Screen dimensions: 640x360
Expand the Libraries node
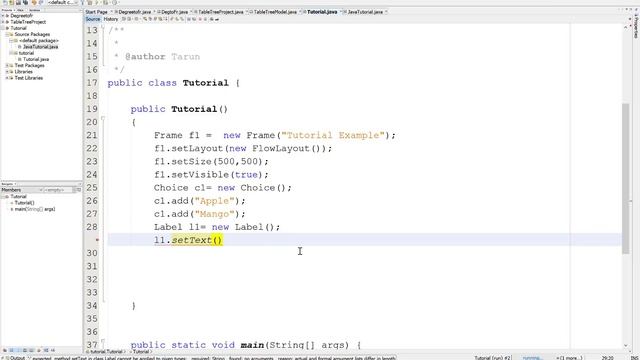(x=7, y=71)
